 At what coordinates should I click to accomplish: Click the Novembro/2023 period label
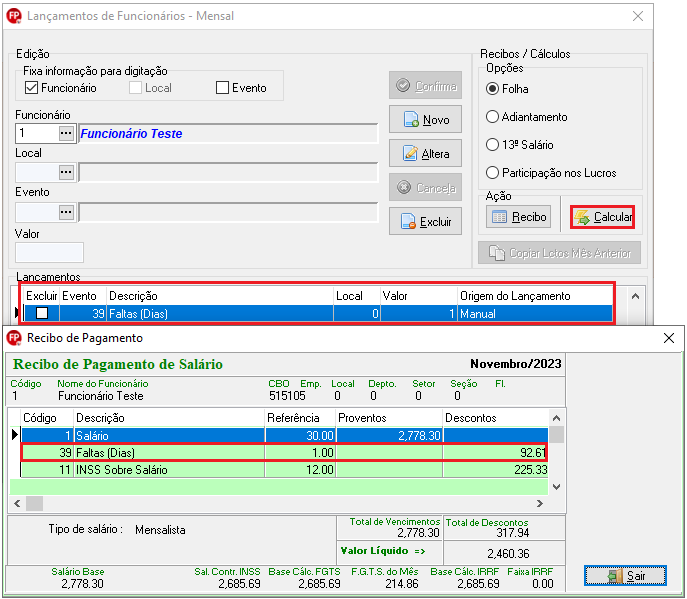coord(516,364)
